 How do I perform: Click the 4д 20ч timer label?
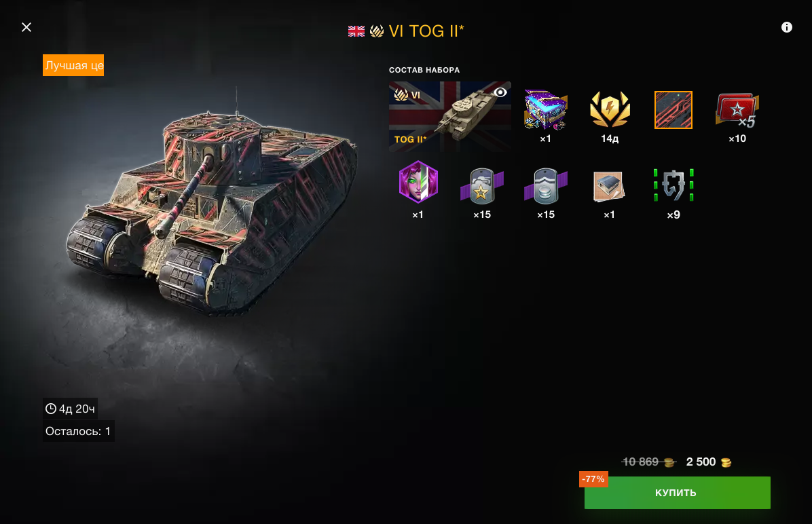(x=70, y=409)
